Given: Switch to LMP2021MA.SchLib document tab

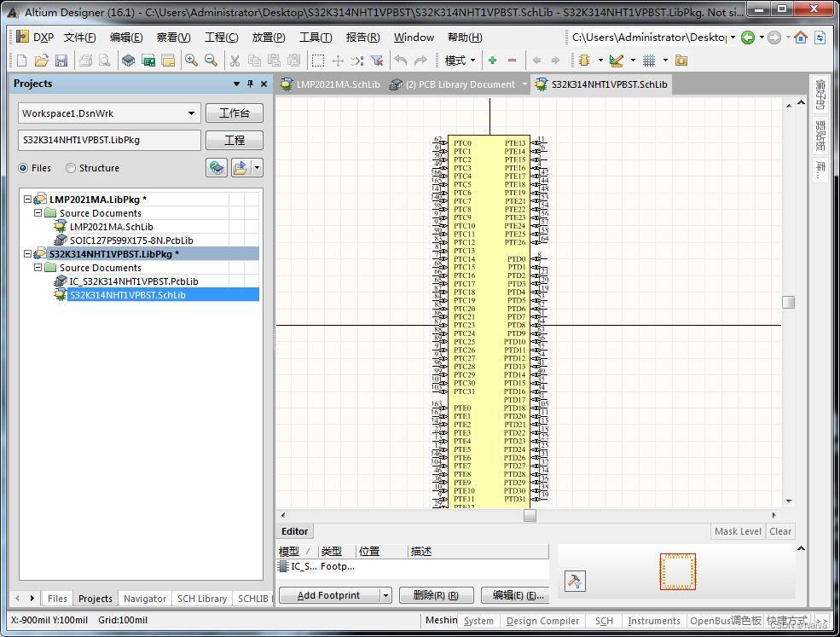Looking at the screenshot, I should coord(331,84).
